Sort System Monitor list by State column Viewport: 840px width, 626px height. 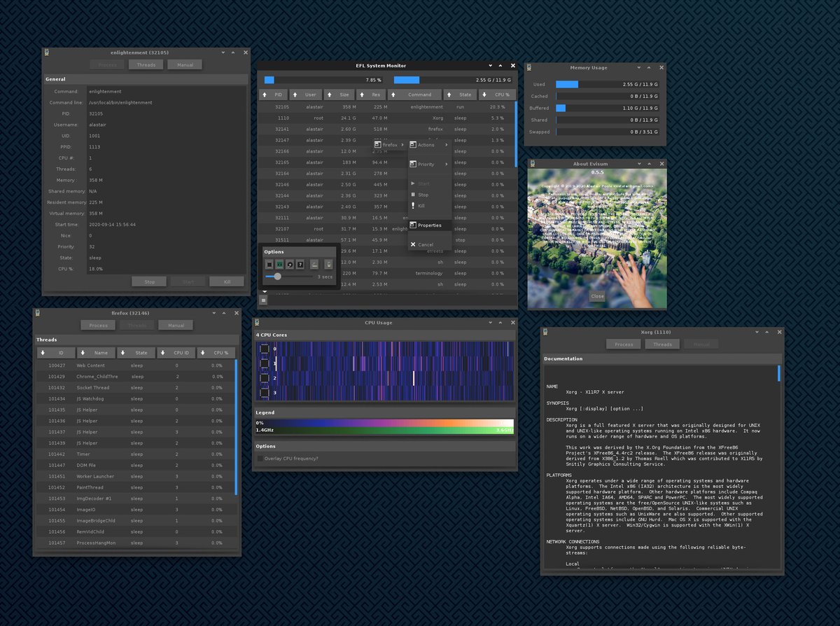(460, 95)
